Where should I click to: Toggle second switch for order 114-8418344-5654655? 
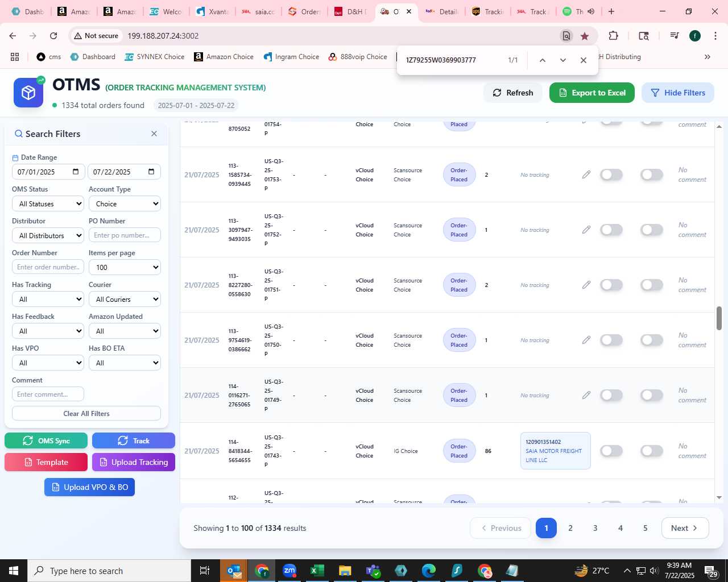tap(652, 451)
